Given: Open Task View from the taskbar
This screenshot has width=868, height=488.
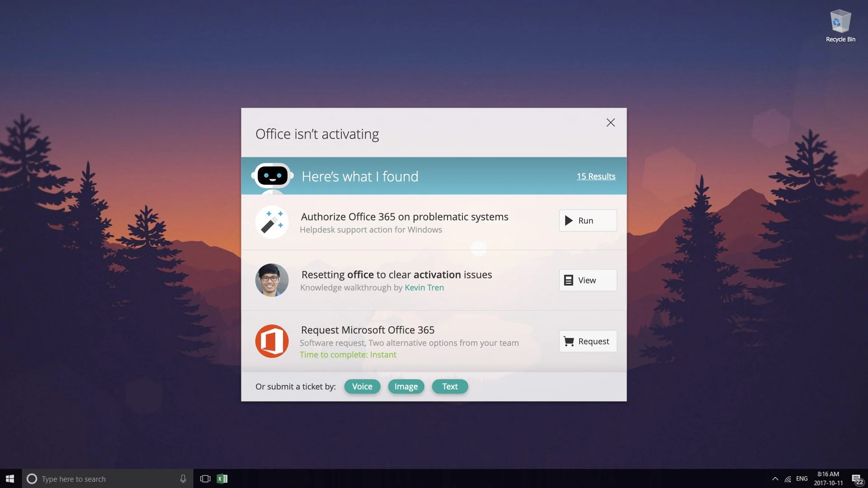Looking at the screenshot, I should coord(205,479).
